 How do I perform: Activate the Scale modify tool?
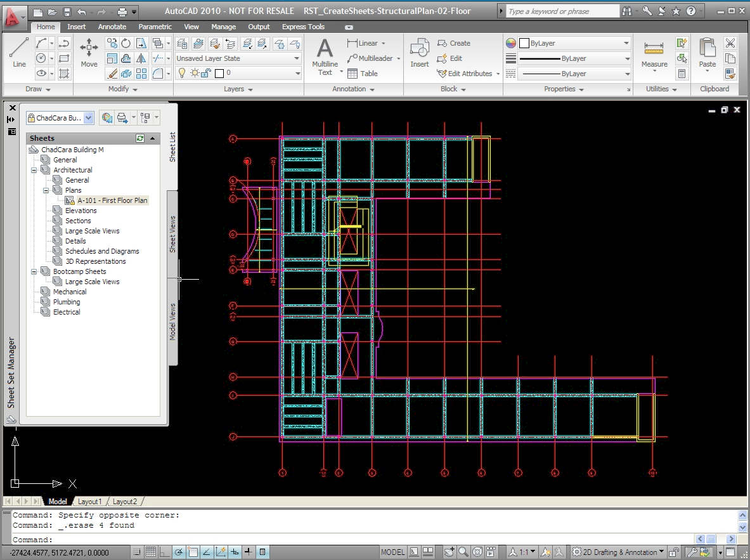[x=112, y=58]
